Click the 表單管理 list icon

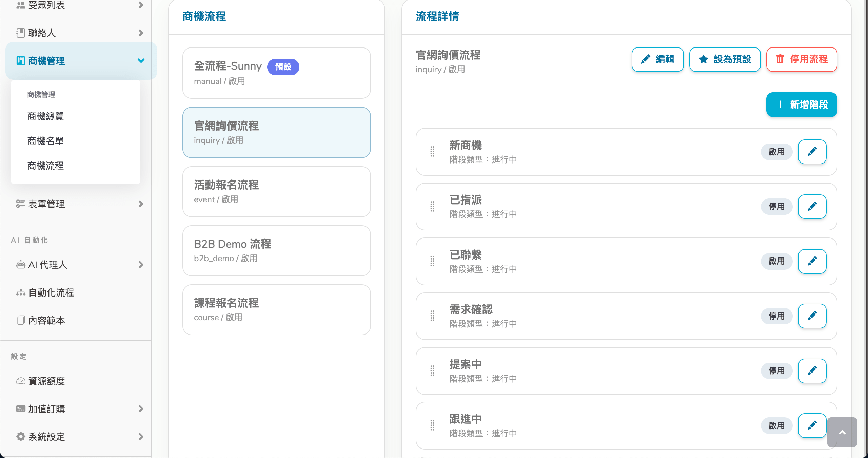21,204
